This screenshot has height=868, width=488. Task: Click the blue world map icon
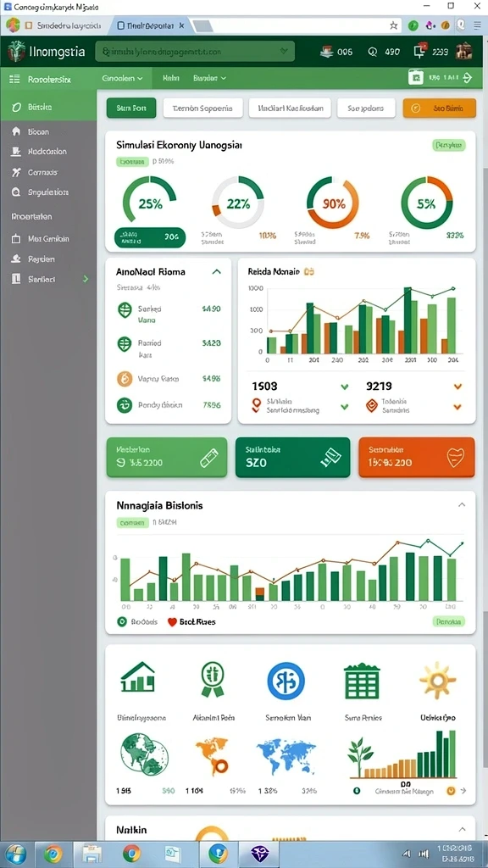click(286, 754)
